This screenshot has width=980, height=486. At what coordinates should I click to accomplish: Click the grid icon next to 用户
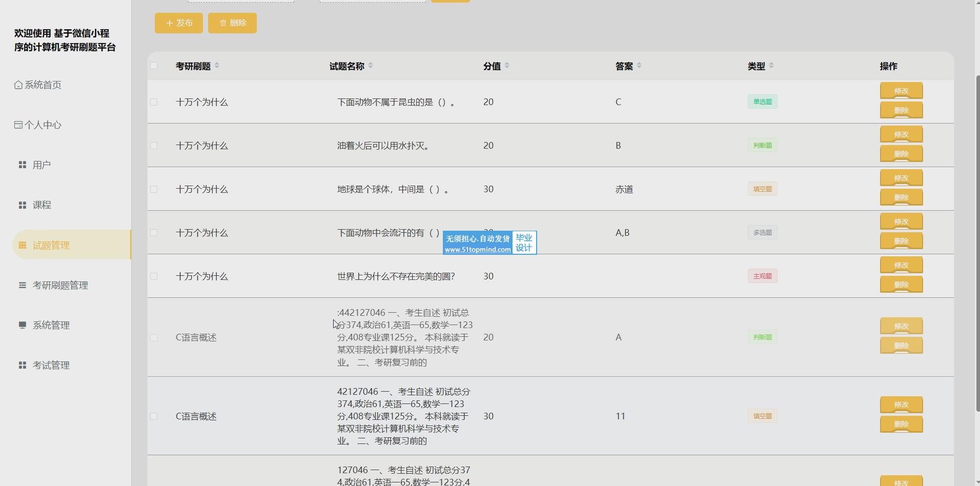click(x=23, y=165)
